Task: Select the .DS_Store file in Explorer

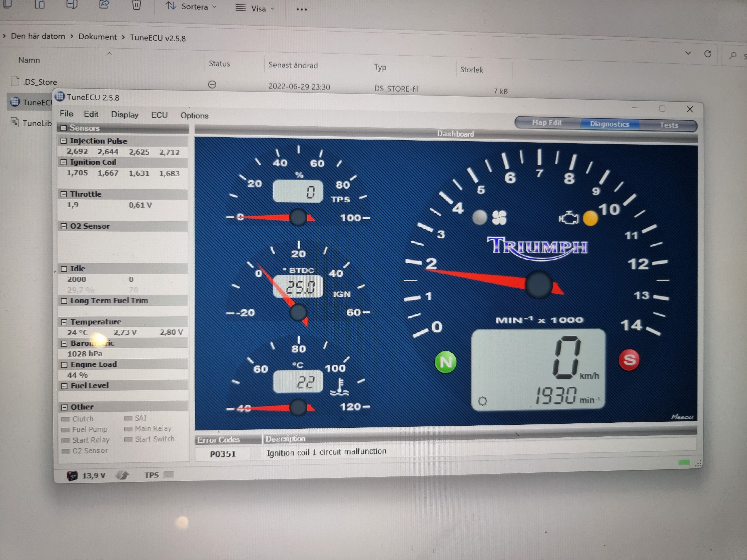Action: coord(40,82)
